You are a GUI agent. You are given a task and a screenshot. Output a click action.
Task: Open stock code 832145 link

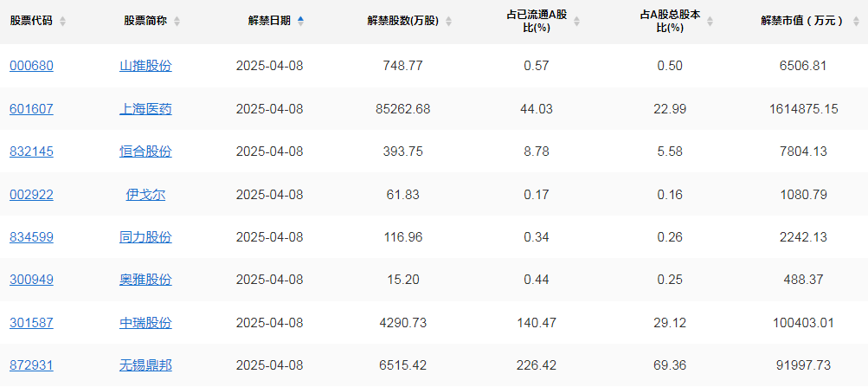click(31, 152)
